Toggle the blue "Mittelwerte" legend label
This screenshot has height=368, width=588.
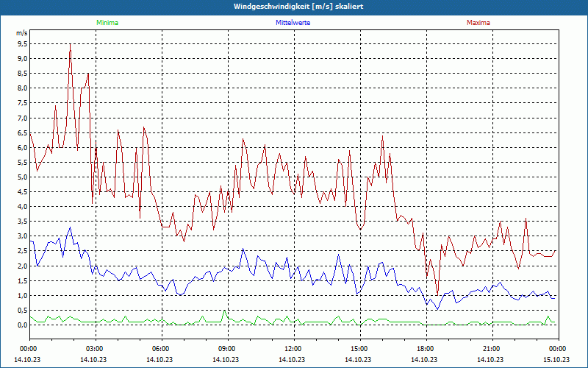293,23
